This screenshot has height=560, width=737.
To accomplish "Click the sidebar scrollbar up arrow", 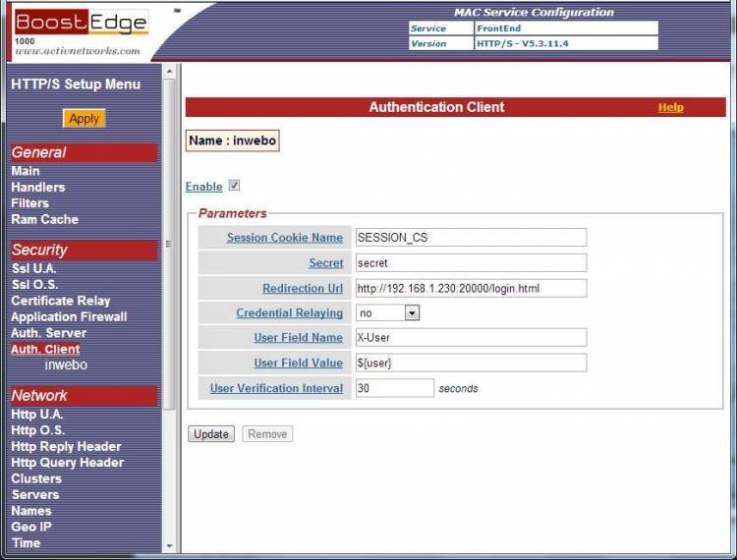I will [x=169, y=72].
